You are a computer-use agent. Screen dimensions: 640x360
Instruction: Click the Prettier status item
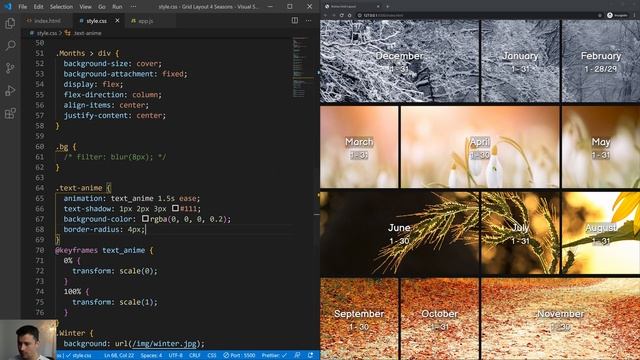point(274,355)
